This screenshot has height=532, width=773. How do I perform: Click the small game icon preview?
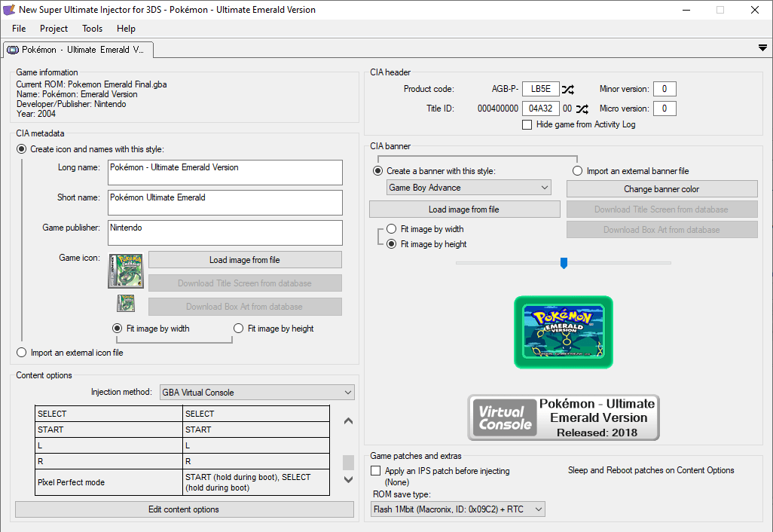pyautogui.click(x=126, y=303)
